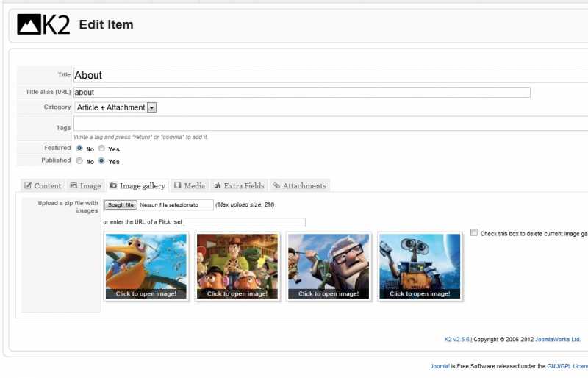Set Published to No
588x378 pixels.
point(79,160)
